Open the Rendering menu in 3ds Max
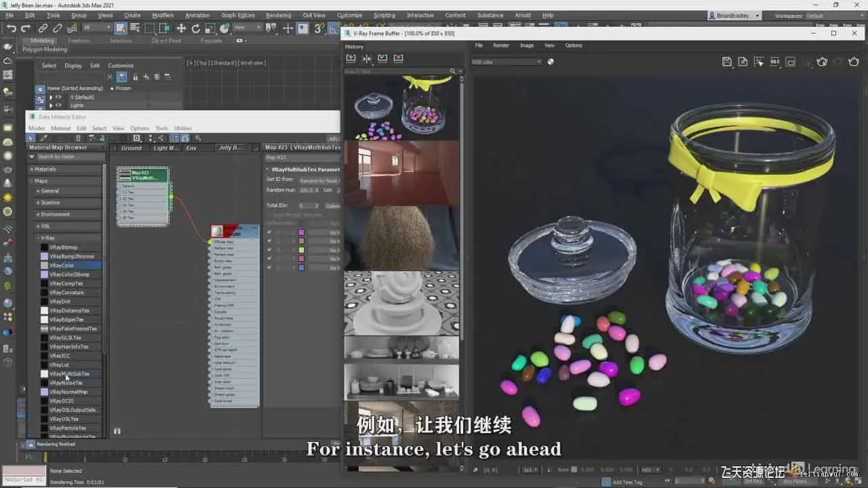The height and width of the screenshot is (488, 868). 278,15
